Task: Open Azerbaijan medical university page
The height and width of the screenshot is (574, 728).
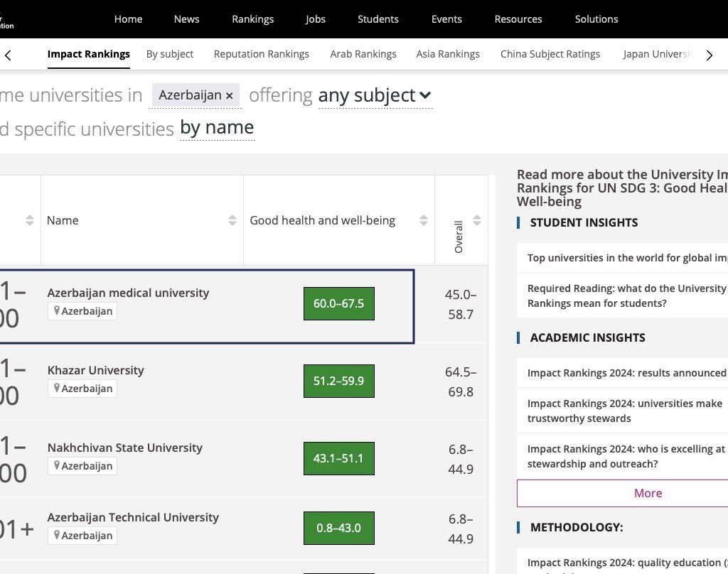Action: click(x=128, y=293)
